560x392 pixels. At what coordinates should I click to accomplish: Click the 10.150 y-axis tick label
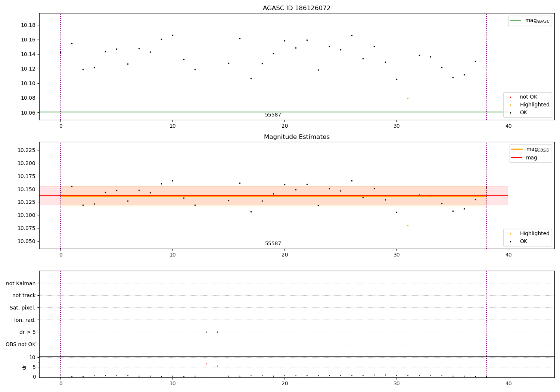[x=27, y=189]
